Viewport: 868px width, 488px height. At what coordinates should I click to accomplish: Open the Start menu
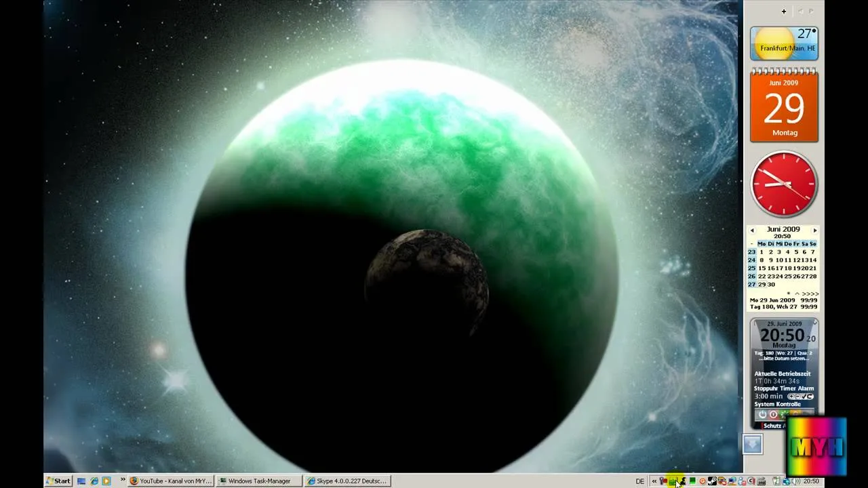pyautogui.click(x=58, y=481)
